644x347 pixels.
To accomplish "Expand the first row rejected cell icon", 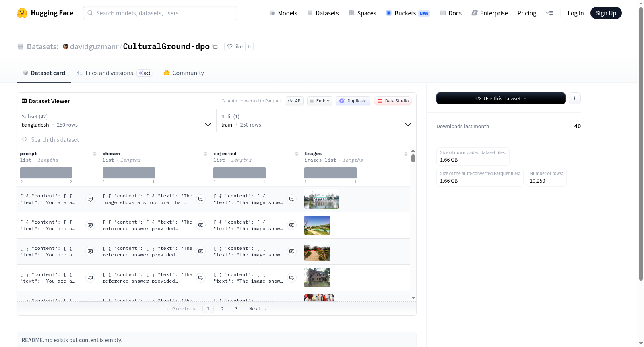I will click(292, 199).
